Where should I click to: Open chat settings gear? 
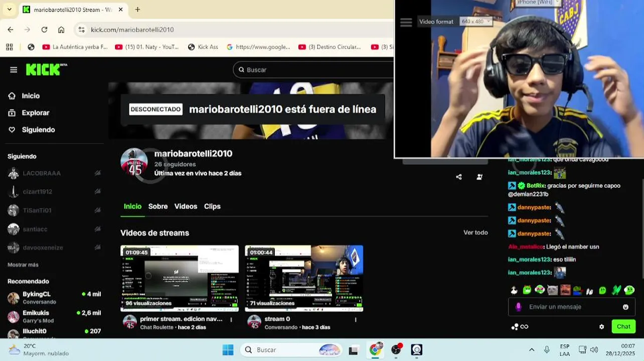[601, 327]
